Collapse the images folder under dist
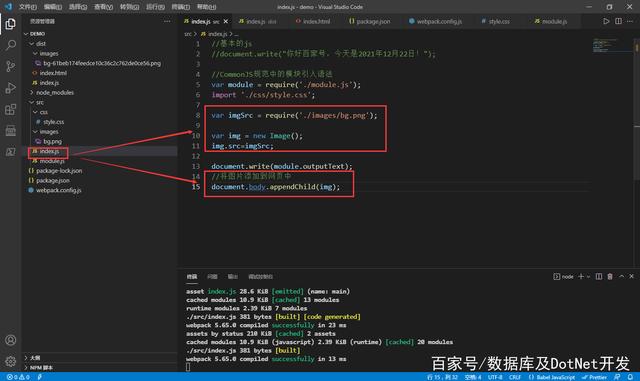 click(x=45, y=53)
